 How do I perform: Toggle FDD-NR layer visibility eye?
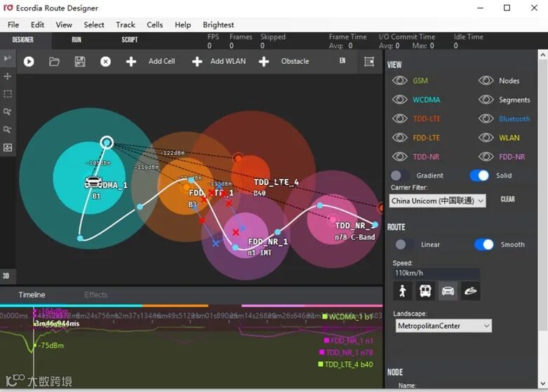click(x=486, y=156)
